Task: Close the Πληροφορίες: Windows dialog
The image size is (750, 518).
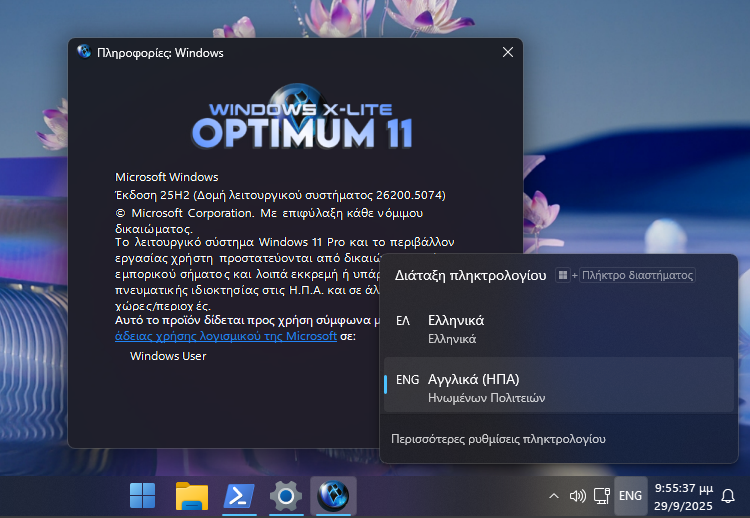Action: coord(506,53)
